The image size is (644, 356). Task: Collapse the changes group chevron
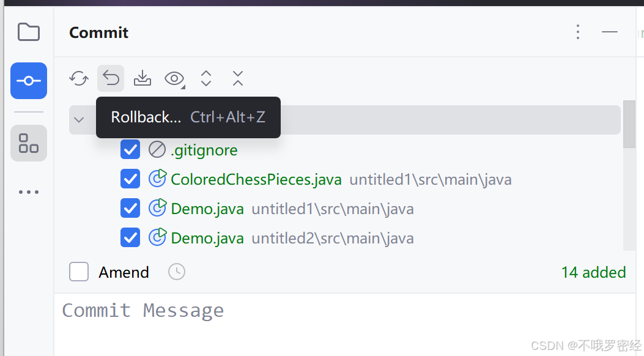[79, 120]
